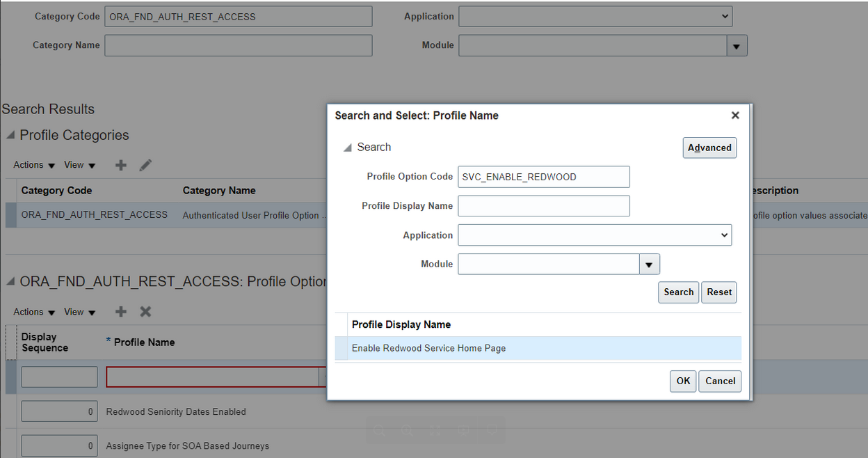Image resolution: width=868 pixels, height=458 pixels.
Task: Click sequence field for Redwood Seniority Dates
Action: pos(59,411)
